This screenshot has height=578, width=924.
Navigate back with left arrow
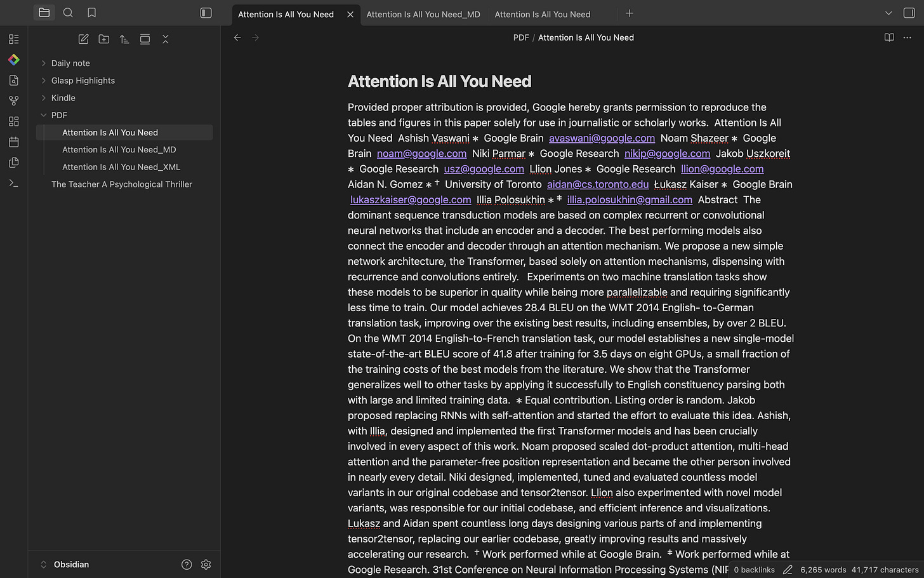pos(237,38)
